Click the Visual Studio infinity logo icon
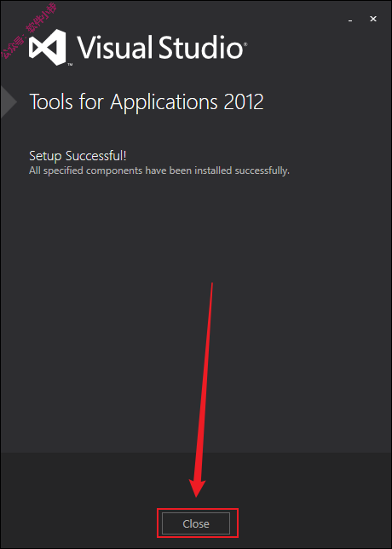This screenshot has height=549, width=392. tap(47, 47)
